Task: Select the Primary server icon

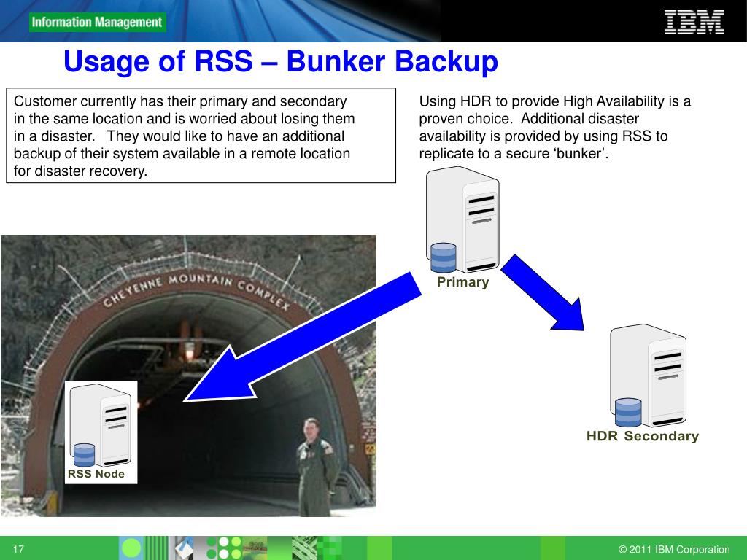Action: click(x=462, y=219)
